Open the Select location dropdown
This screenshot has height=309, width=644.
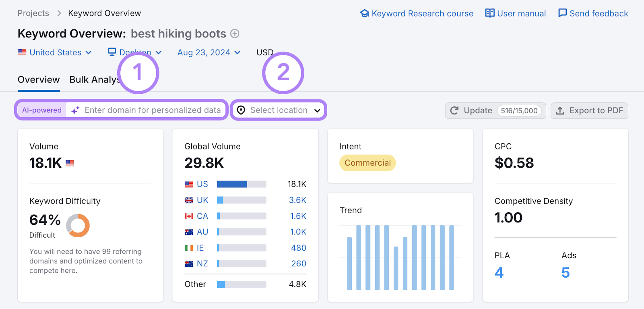(279, 110)
